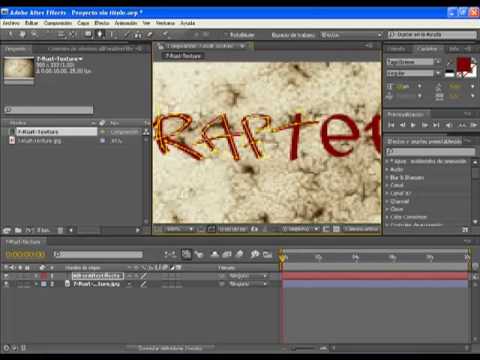Click the first bottom-left timeline pane switch icon
The image size is (480, 360).
[x=7, y=348]
